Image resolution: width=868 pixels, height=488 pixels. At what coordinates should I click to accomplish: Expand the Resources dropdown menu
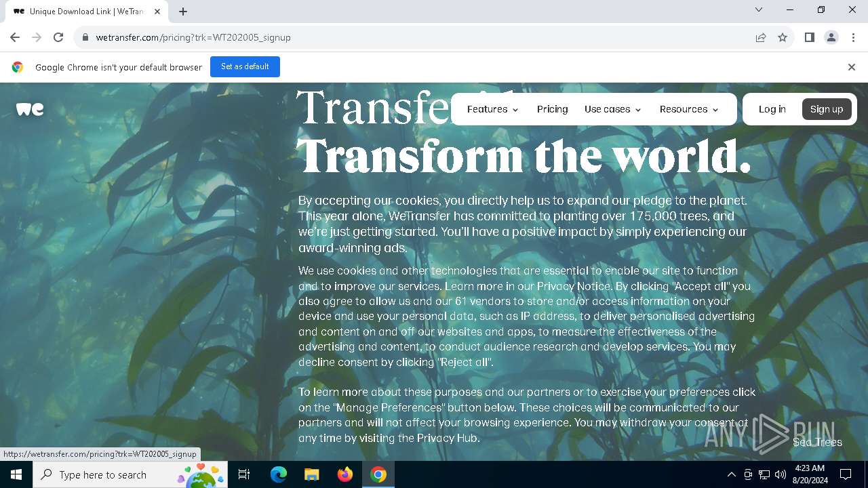(x=689, y=109)
